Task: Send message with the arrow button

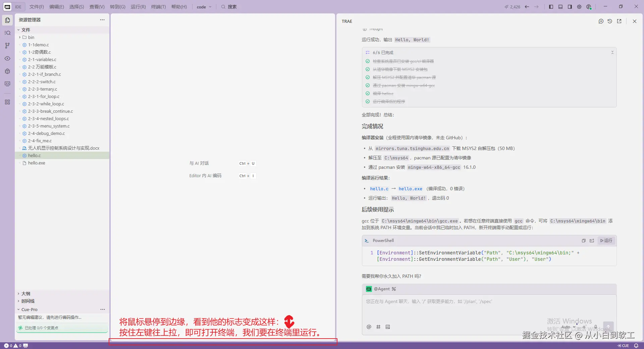Action: pos(608,327)
